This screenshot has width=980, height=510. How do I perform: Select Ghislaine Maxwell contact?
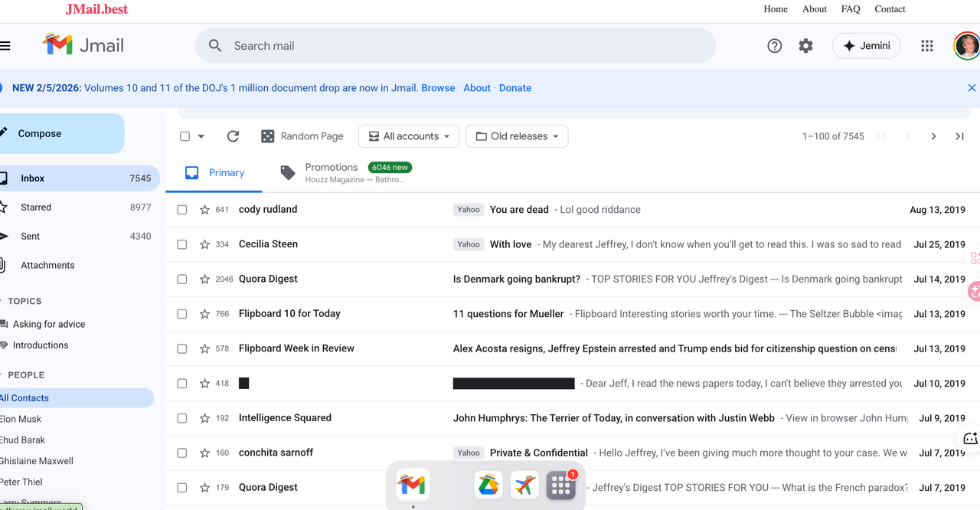point(37,461)
